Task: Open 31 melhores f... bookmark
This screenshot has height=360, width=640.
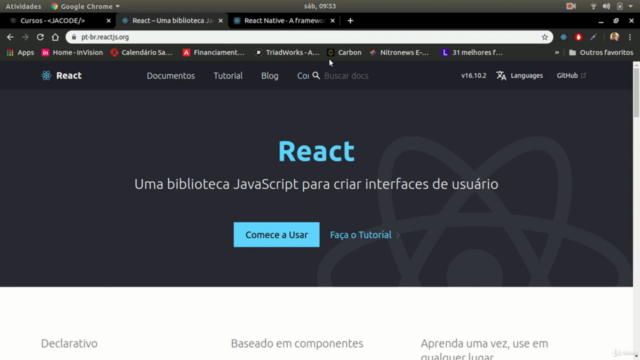Action: coord(472,53)
